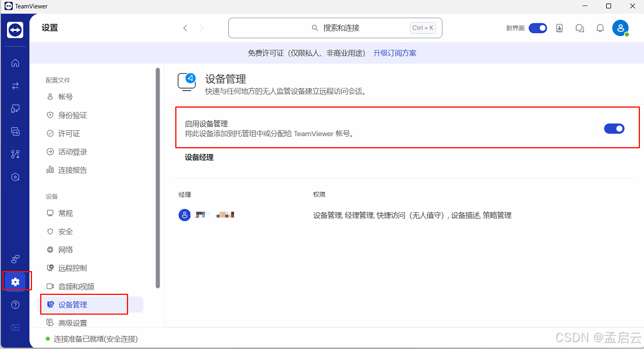Open the Devices monitor icon in left rail
The width and height of the screenshot is (644, 349).
[x=15, y=109]
